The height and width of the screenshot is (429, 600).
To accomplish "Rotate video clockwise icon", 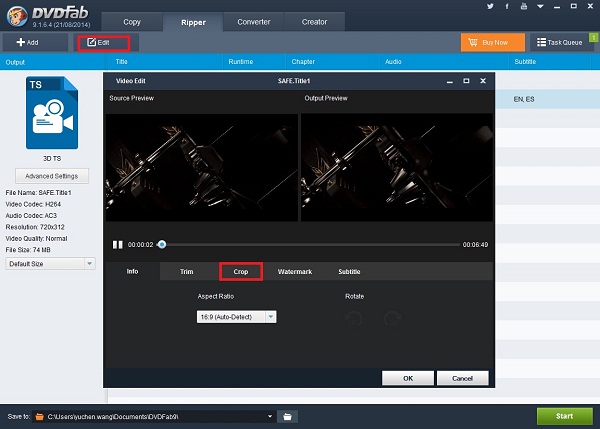I will pyautogui.click(x=393, y=318).
